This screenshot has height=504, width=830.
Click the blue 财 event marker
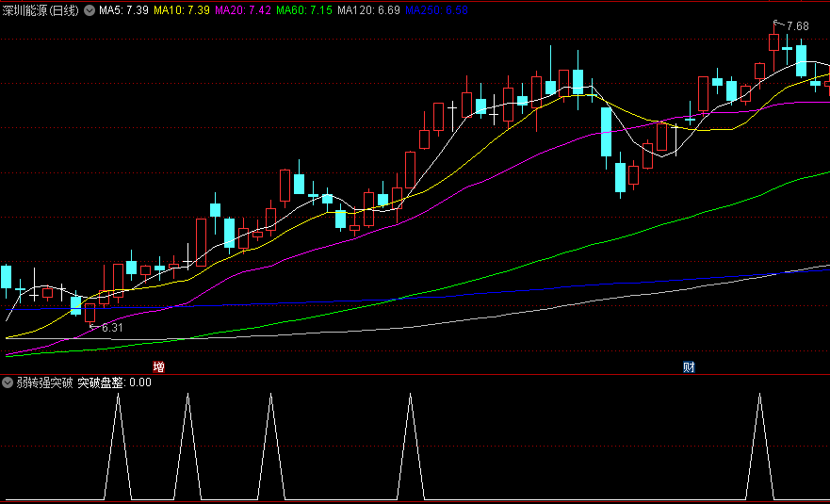coord(689,366)
